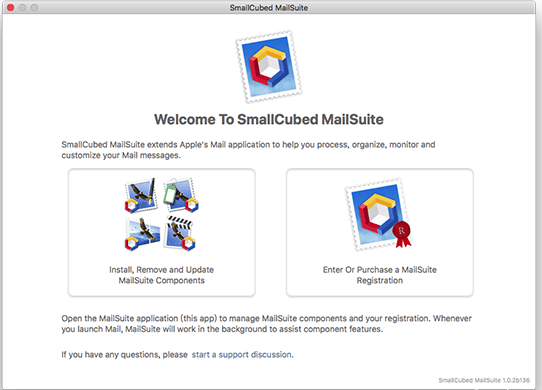542x390 pixels.
Task: Open Install, Remove and Update MailSuite Components
Action: click(161, 232)
